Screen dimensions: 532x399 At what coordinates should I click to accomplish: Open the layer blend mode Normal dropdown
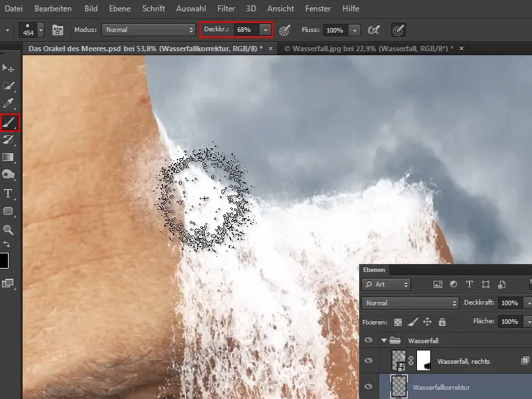(x=410, y=303)
